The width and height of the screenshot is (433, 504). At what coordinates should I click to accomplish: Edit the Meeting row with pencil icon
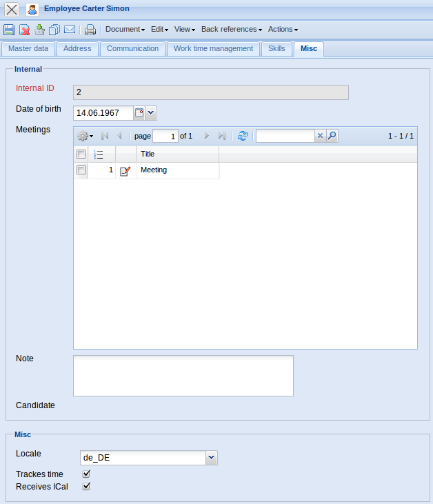tap(125, 171)
